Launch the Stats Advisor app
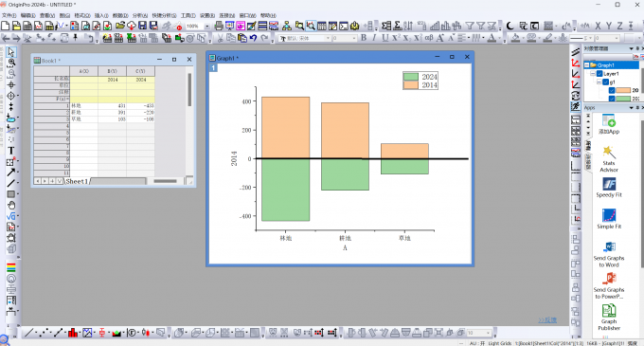644x346 pixels. (x=609, y=158)
